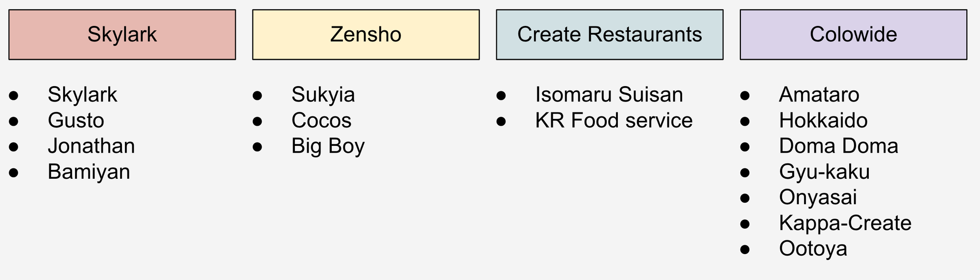
Task: Click the red Skylark header box
Action: [x=122, y=35]
